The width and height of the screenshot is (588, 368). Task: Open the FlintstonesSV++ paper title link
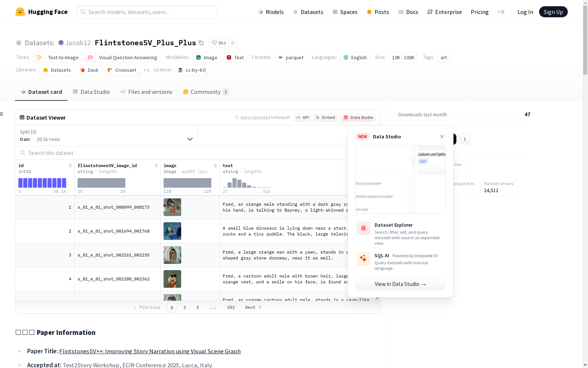pos(150,351)
